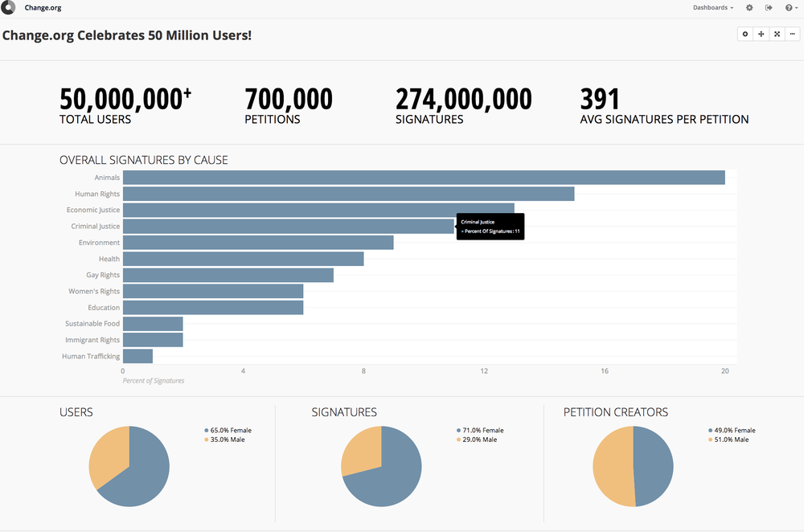Click the Change.org text in header
Image resolution: width=804 pixels, height=532 pixels.
coord(43,8)
